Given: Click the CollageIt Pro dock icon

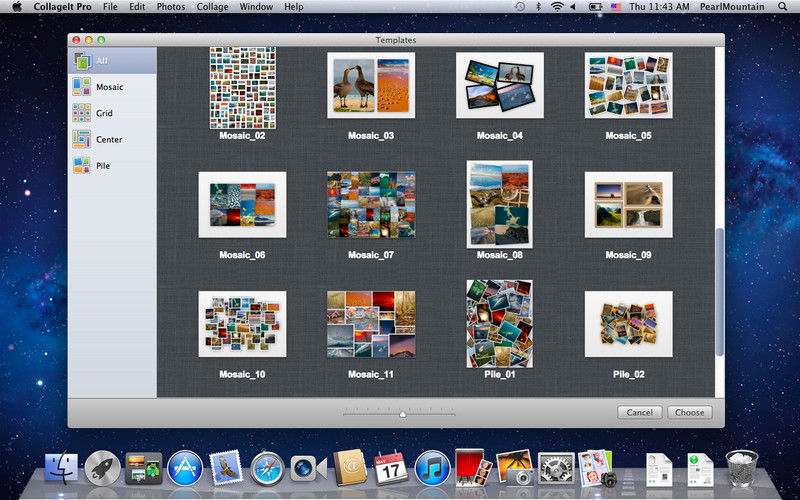Looking at the screenshot, I should pos(596,467).
